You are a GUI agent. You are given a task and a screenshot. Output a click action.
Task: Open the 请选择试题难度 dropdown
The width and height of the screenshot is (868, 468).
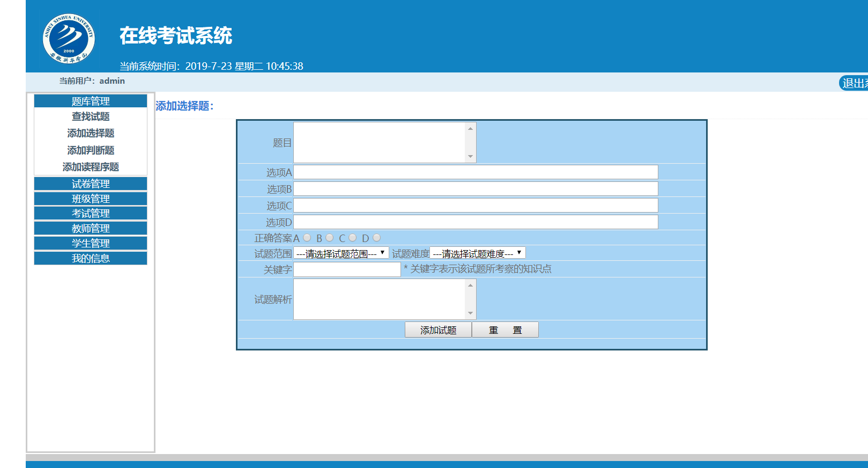coord(478,253)
